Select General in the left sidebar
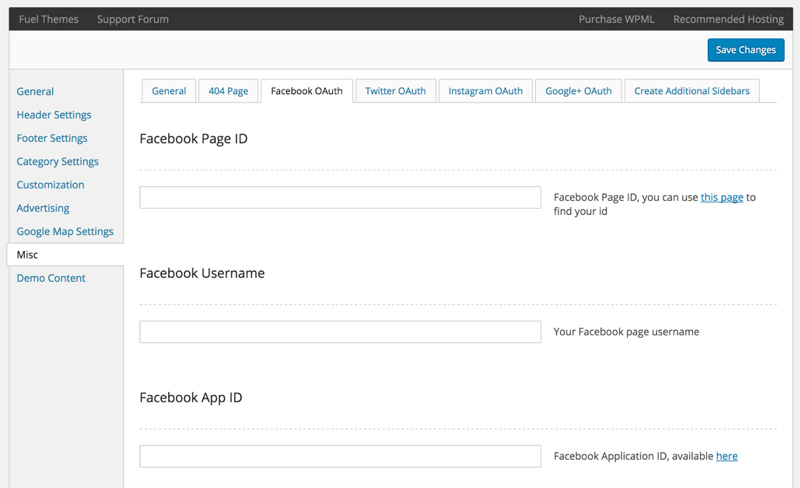This screenshot has width=800, height=488. [35, 91]
